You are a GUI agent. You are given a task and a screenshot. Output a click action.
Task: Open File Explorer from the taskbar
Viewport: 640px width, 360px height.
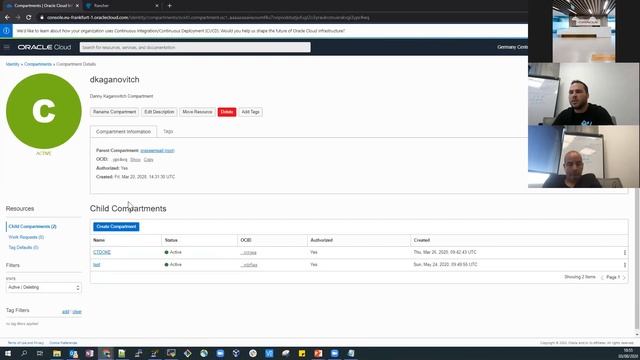pos(57,353)
